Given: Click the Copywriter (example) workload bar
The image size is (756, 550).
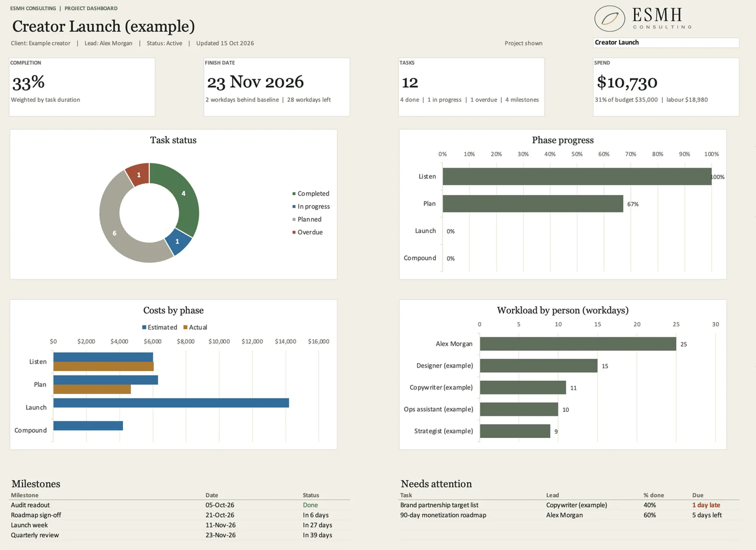Looking at the screenshot, I should point(523,387).
